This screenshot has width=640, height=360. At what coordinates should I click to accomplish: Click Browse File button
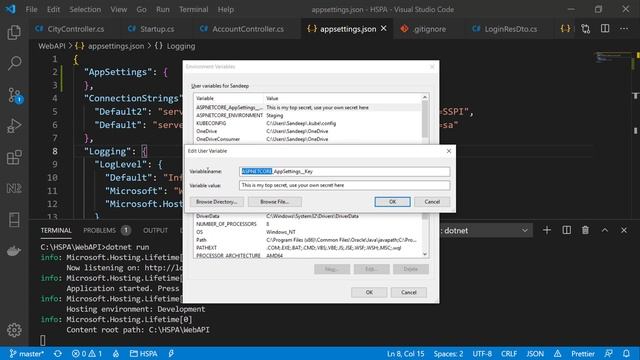275,202
